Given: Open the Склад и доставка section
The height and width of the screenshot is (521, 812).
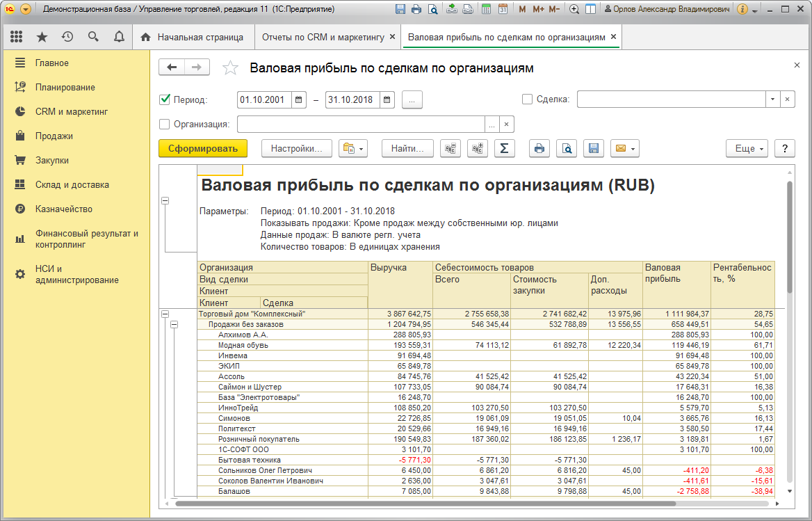Looking at the screenshot, I should (72, 185).
